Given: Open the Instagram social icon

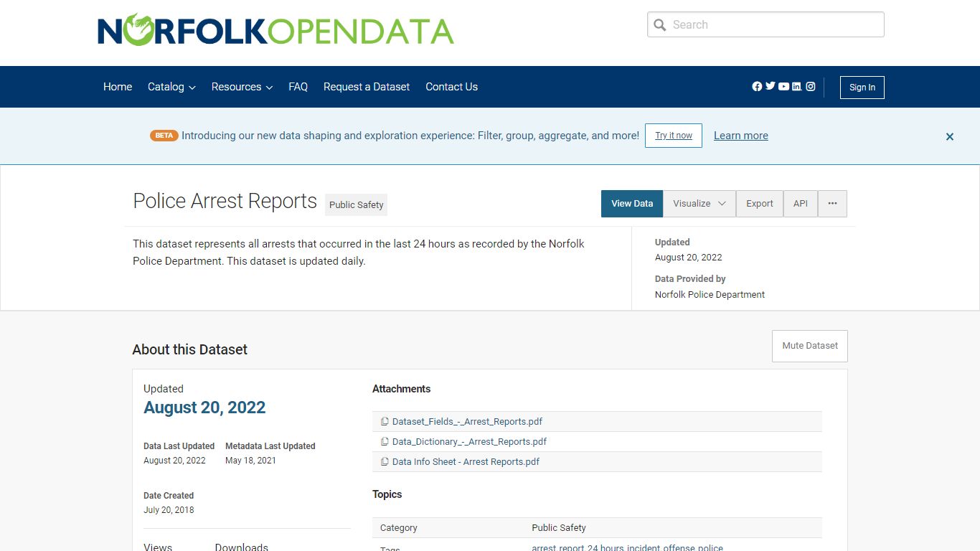Looking at the screenshot, I should pyautogui.click(x=811, y=87).
